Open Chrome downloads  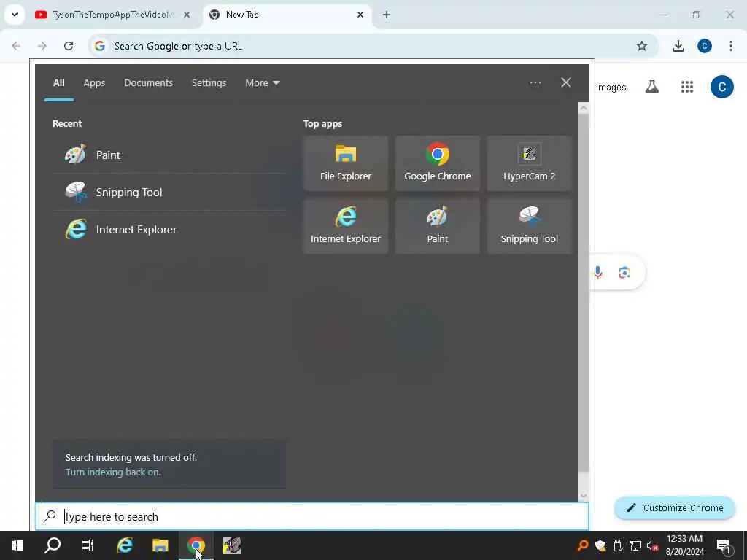[x=678, y=46]
